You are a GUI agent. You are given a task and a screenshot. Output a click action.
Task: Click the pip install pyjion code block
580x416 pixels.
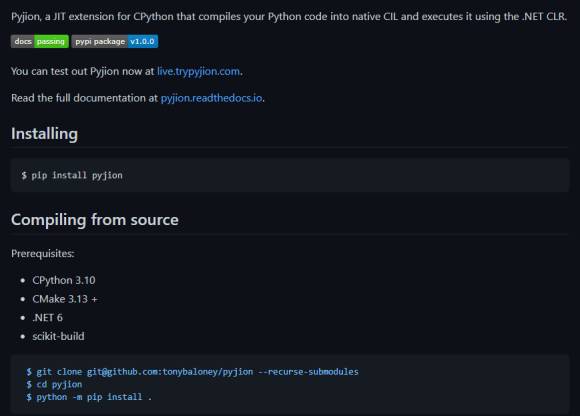tap(290, 175)
